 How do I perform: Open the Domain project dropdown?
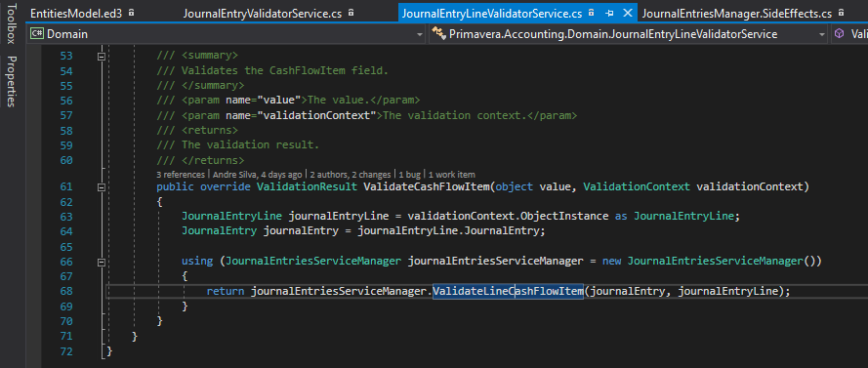coord(420,34)
